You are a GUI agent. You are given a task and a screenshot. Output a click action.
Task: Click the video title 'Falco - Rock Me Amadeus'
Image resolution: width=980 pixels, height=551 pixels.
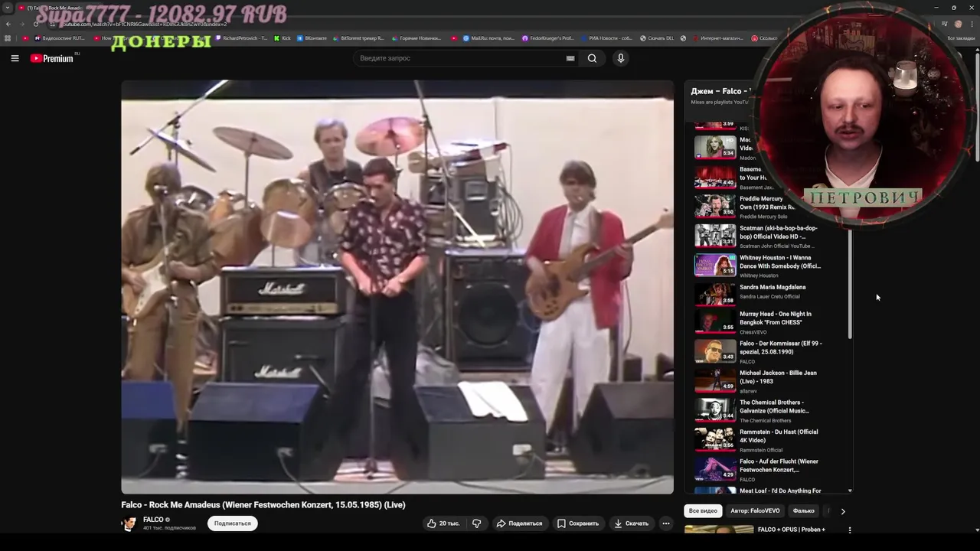point(263,505)
